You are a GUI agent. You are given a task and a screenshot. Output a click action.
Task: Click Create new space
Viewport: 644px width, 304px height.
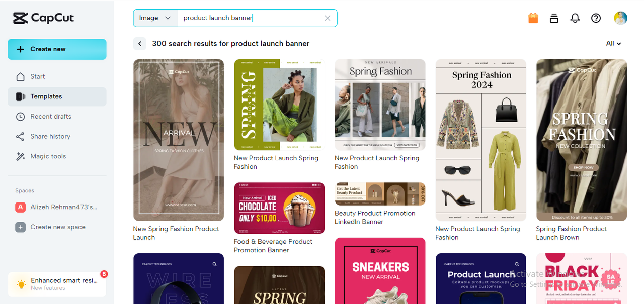58,227
